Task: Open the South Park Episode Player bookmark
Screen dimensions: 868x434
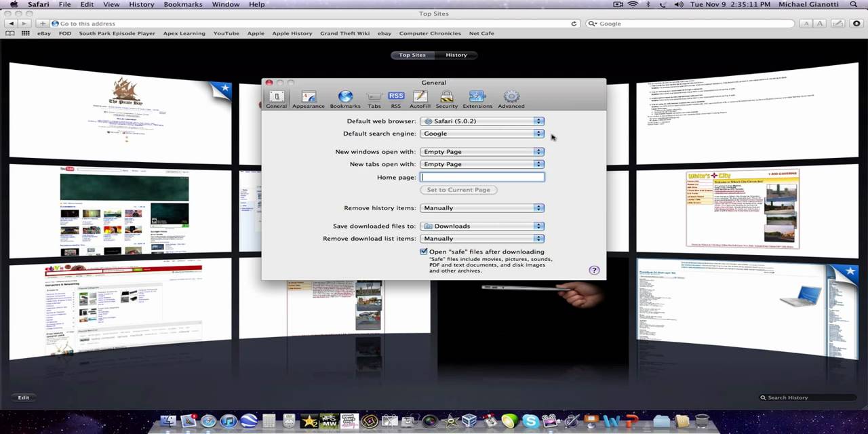Action: [117, 33]
